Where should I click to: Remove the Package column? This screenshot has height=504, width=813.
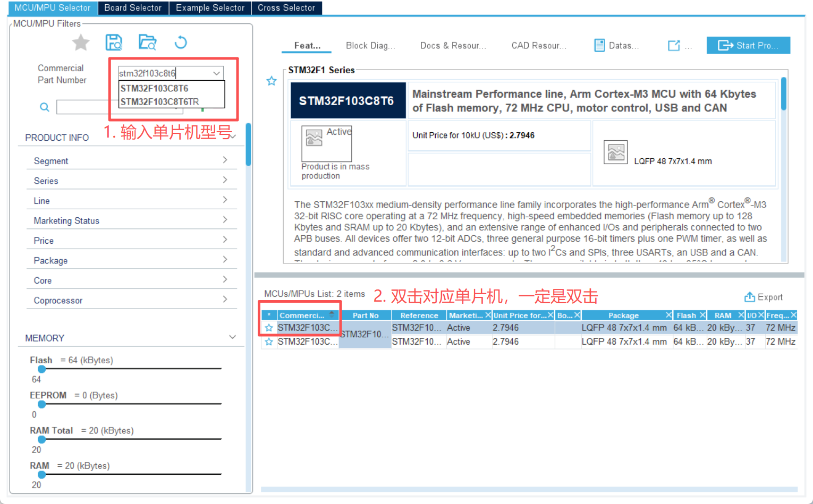(x=668, y=315)
